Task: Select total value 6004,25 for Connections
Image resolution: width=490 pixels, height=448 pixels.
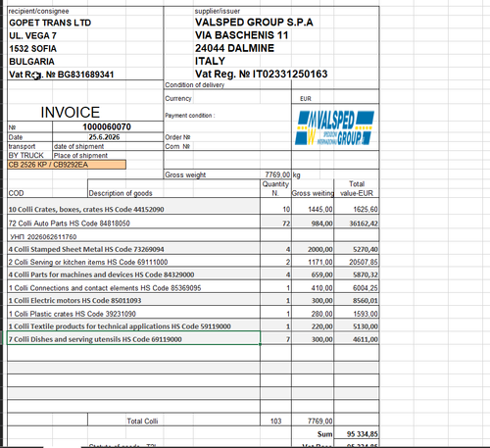Action: click(x=365, y=288)
